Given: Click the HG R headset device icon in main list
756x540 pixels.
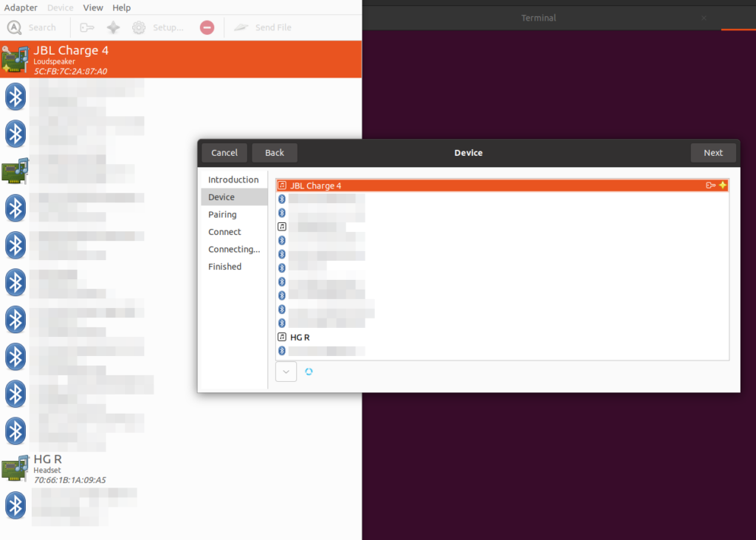Looking at the screenshot, I should point(15,468).
